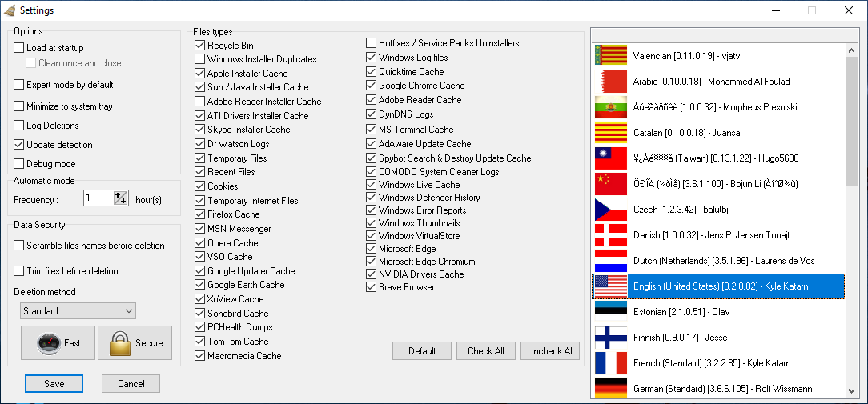Select Estonian [2.1.0.51] - Olav

[718, 311]
